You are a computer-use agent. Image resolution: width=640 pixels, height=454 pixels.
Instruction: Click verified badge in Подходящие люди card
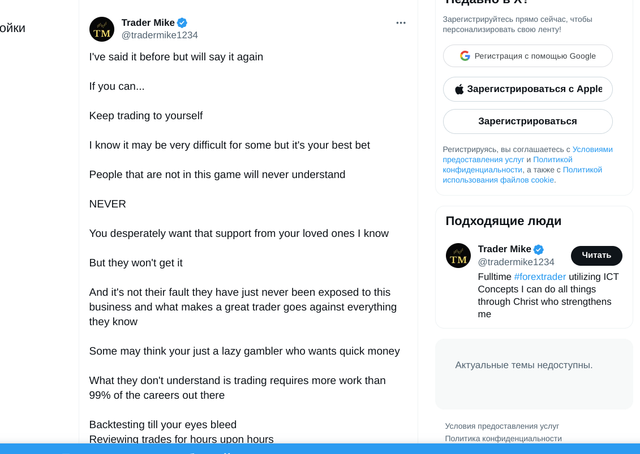coord(539,249)
